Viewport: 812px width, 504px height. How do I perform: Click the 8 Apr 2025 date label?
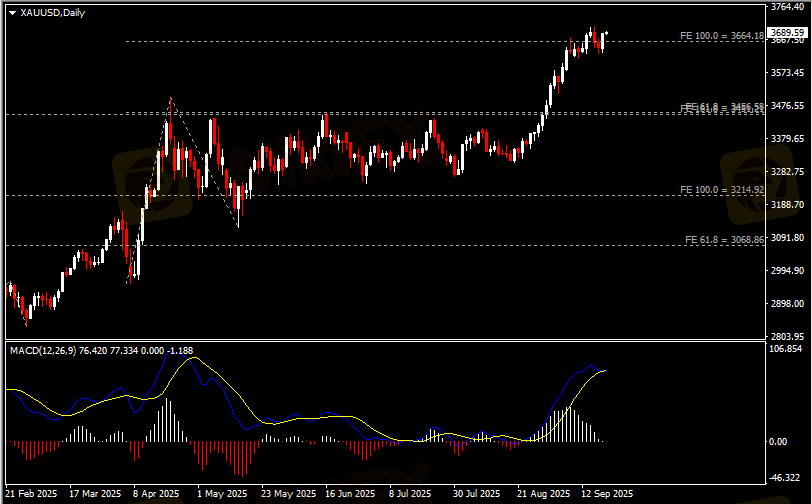[x=155, y=494]
